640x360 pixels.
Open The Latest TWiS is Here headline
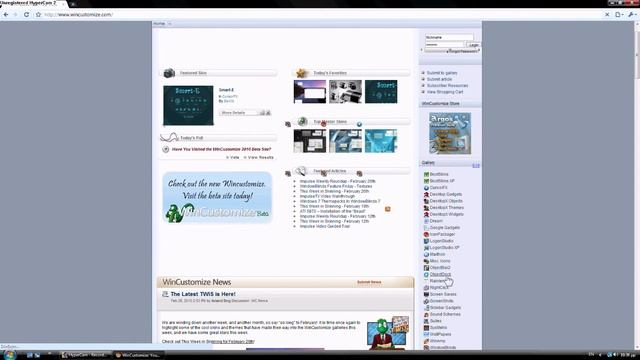[x=203, y=294]
